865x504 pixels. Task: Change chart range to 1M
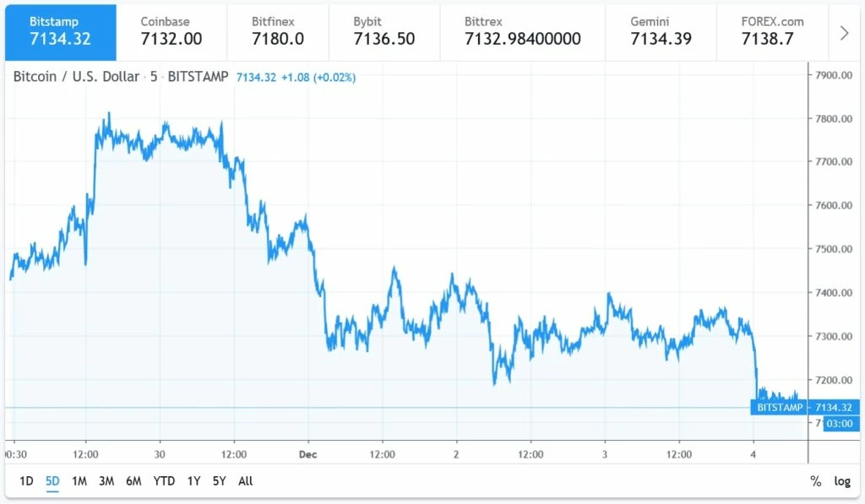click(x=79, y=481)
